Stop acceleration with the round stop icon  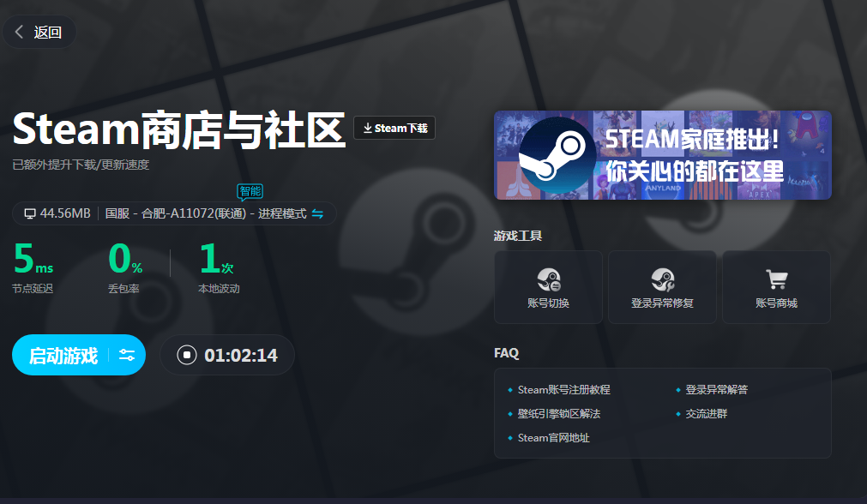187,355
